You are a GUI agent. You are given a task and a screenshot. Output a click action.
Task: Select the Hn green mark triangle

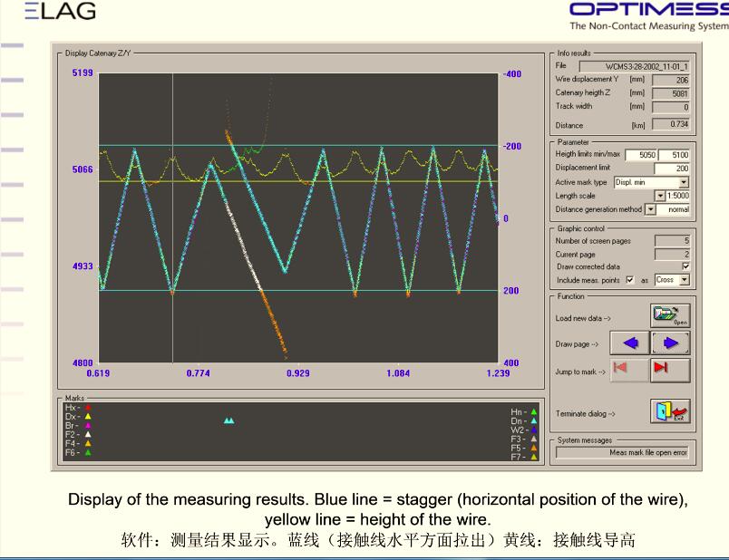click(534, 411)
